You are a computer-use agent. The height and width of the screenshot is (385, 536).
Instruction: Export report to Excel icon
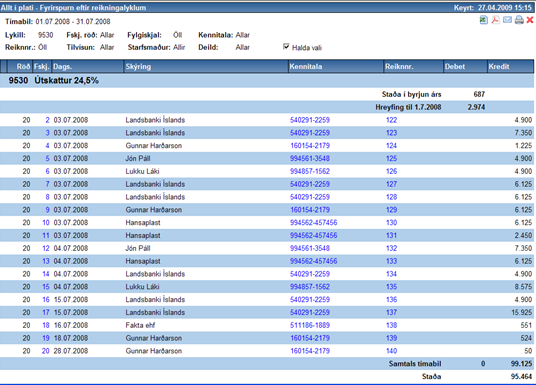pos(483,20)
